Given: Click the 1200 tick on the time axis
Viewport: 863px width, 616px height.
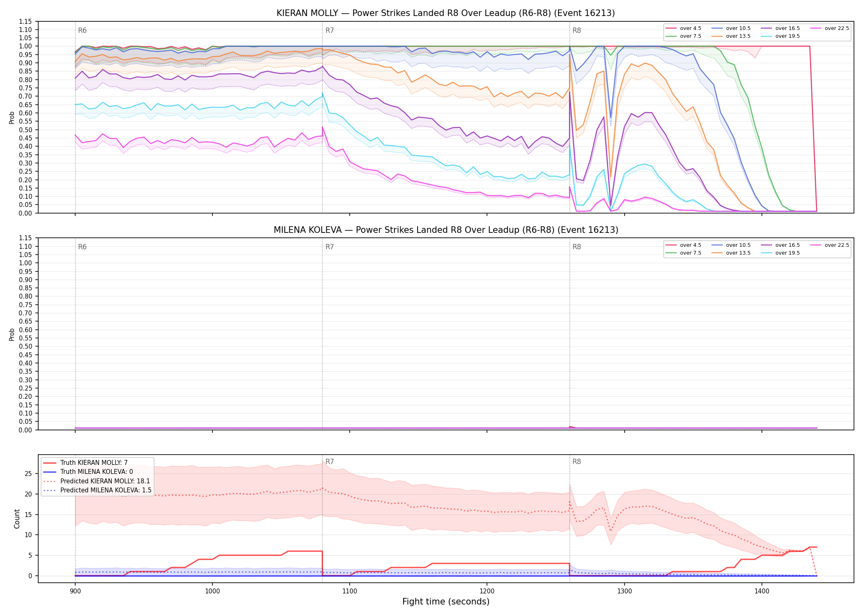Looking at the screenshot, I should [487, 591].
